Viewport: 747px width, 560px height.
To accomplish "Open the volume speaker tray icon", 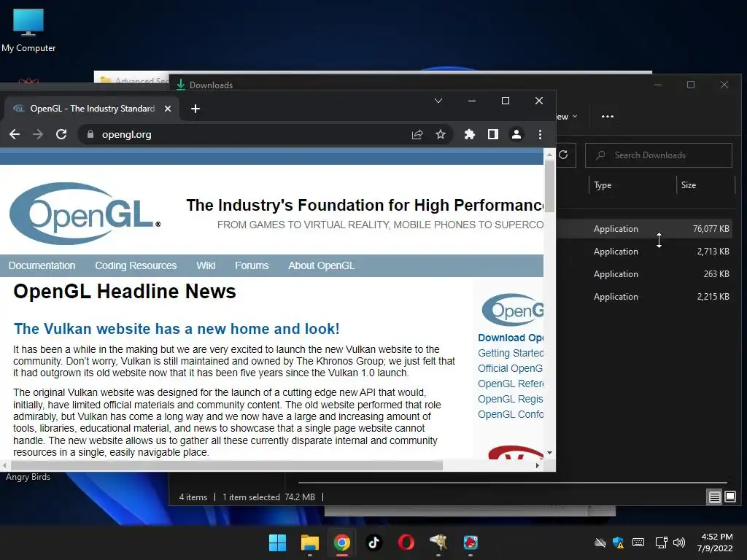I will [679, 542].
